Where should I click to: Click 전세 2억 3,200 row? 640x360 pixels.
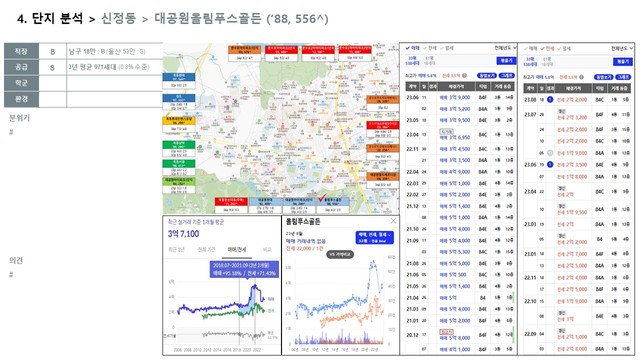point(577,115)
